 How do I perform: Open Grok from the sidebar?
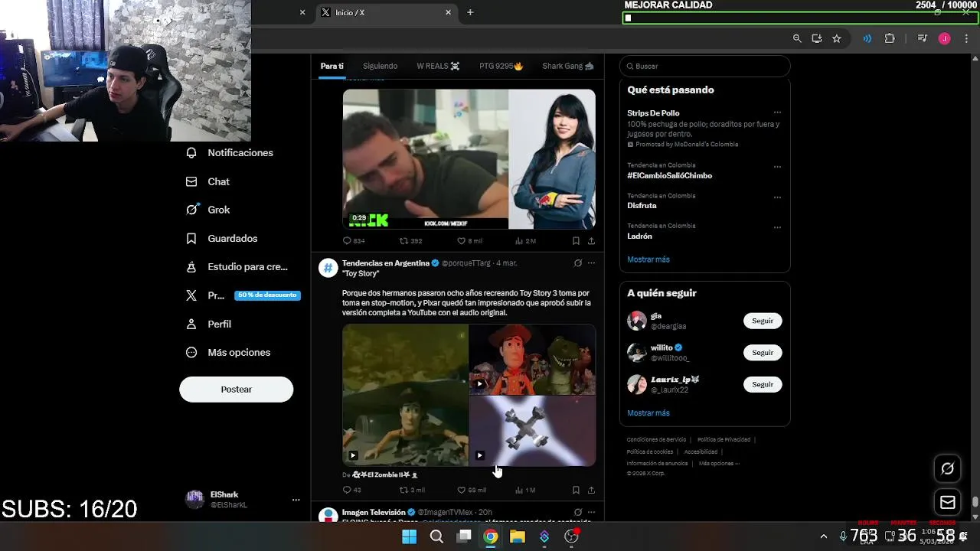[207, 210]
